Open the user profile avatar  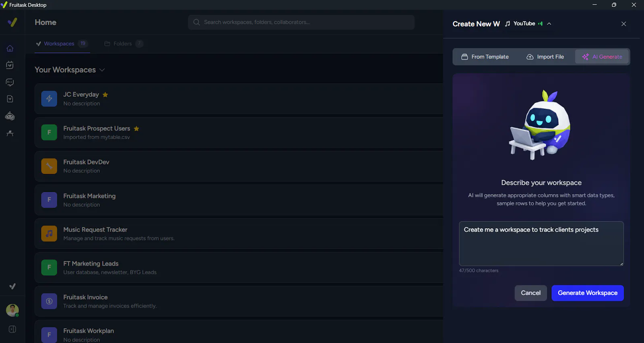(12, 310)
